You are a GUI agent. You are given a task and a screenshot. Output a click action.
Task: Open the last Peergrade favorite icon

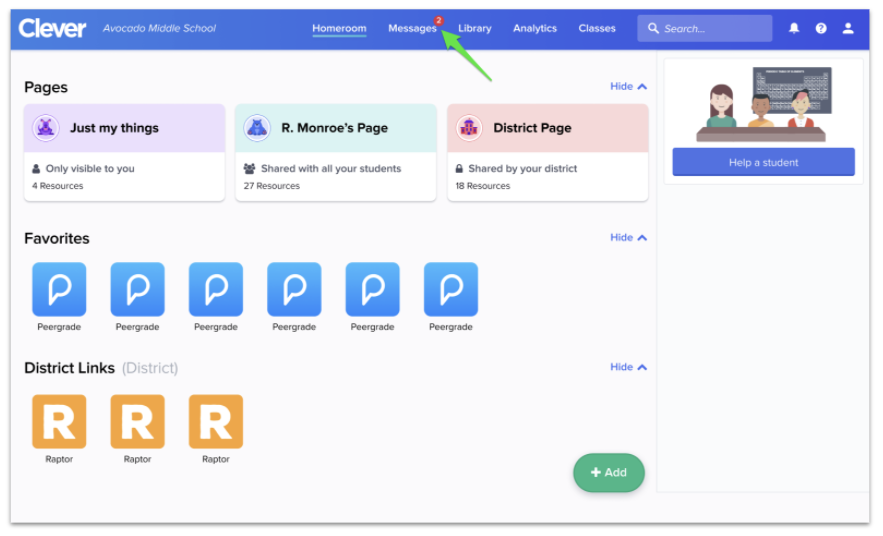tap(451, 290)
